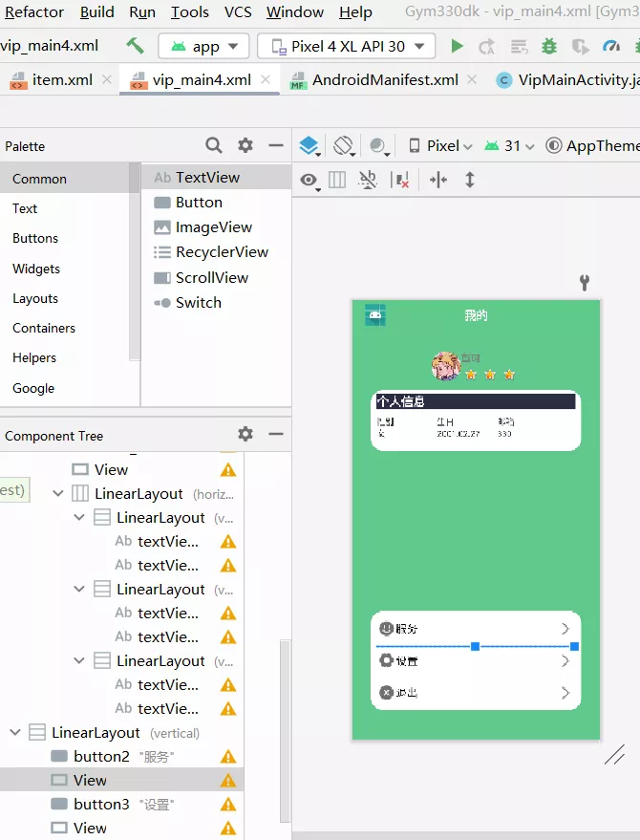Close the item.xml tab
Image resolution: width=640 pixels, height=840 pixels.
(x=107, y=80)
